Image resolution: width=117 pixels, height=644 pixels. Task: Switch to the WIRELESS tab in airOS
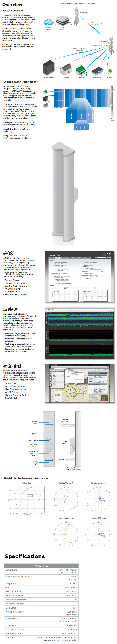pos(64,258)
